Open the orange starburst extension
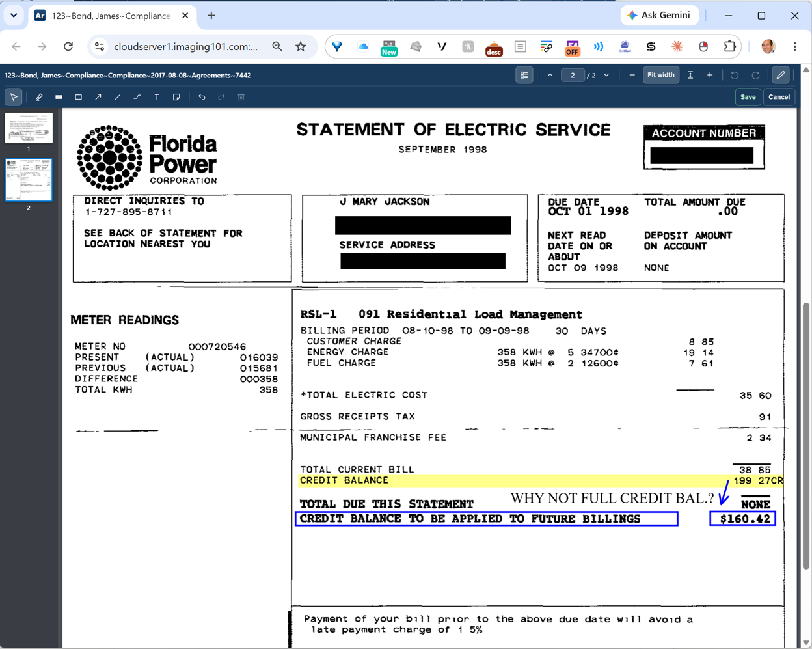812x649 pixels. (677, 46)
